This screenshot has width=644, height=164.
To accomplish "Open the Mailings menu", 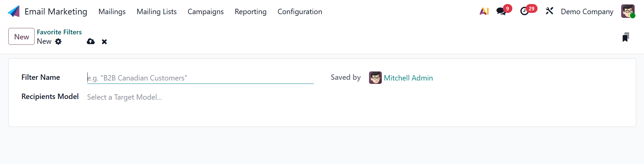I will 112,11.
